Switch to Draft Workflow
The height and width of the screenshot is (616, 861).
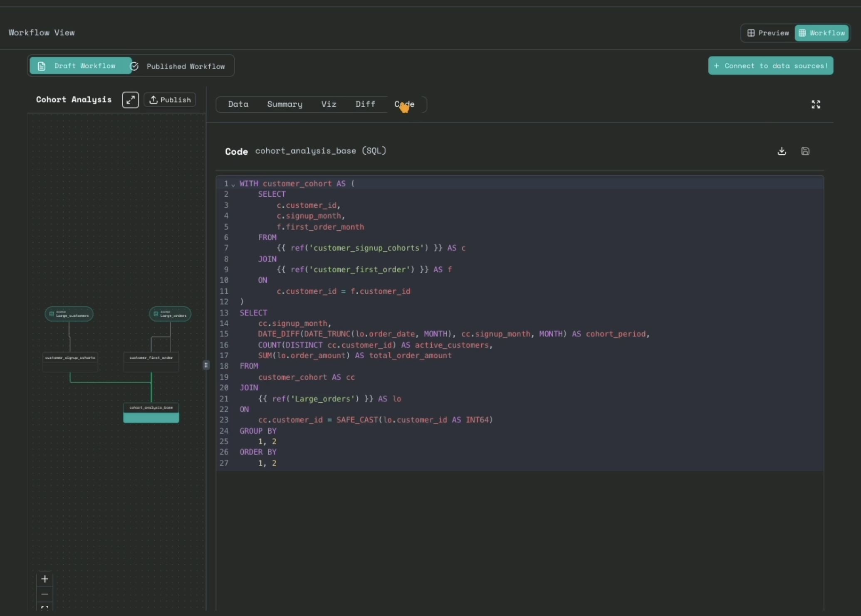pyautogui.click(x=80, y=66)
